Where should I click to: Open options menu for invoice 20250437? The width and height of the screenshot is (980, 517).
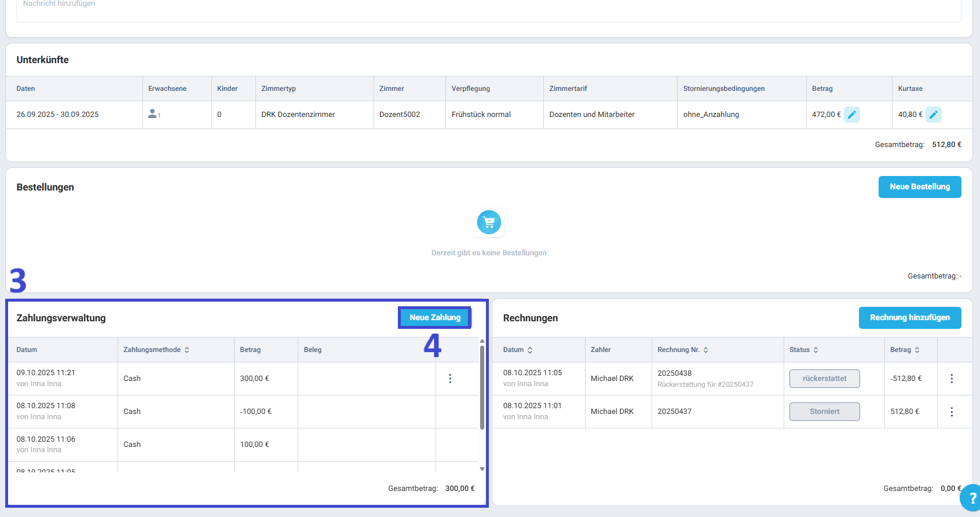tap(951, 412)
